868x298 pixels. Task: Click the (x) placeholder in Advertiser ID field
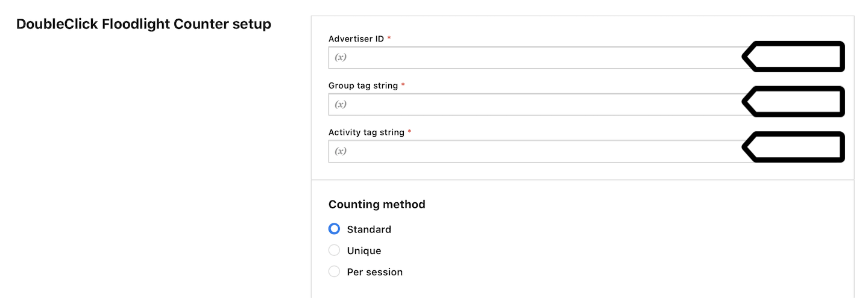point(341,58)
